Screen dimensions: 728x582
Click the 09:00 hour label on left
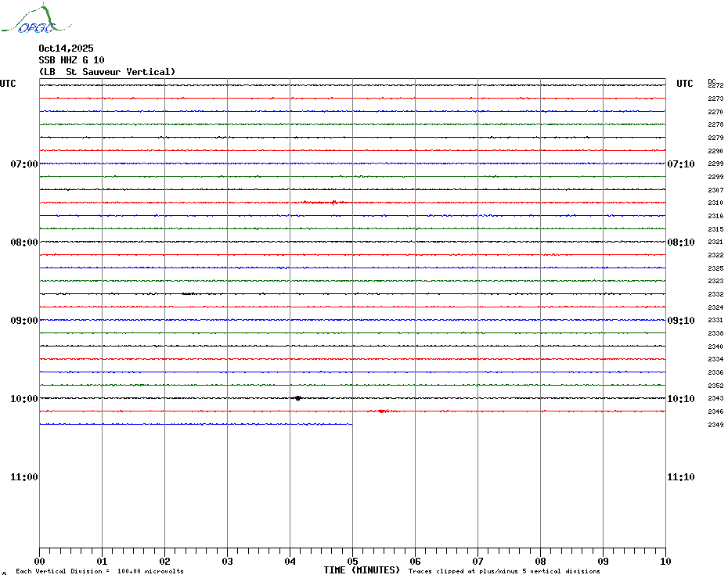click(24, 321)
